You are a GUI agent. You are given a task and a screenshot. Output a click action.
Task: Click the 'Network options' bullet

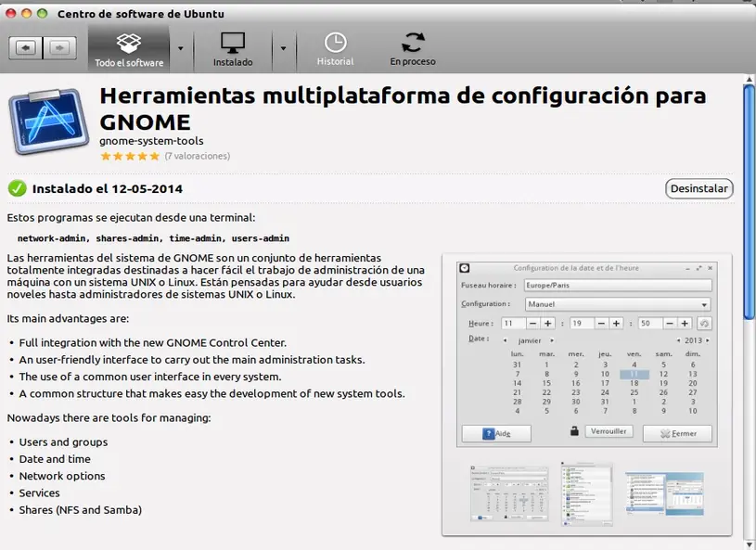pyautogui.click(x=62, y=476)
